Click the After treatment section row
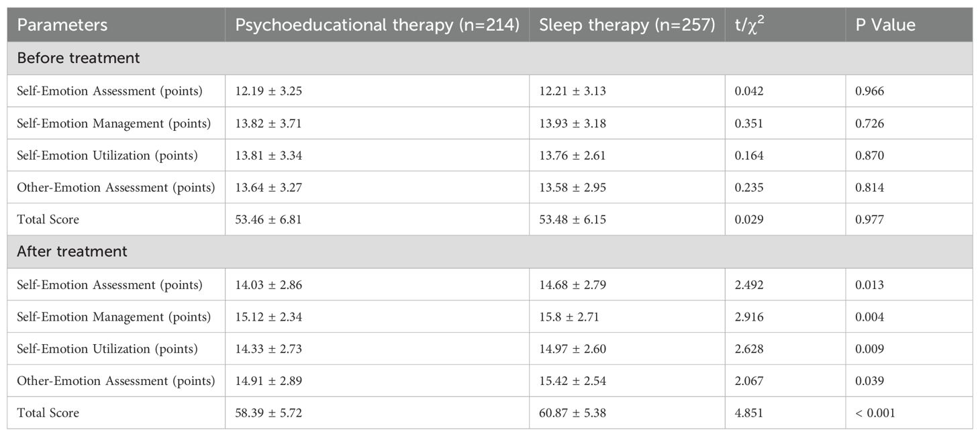 [72, 252]
